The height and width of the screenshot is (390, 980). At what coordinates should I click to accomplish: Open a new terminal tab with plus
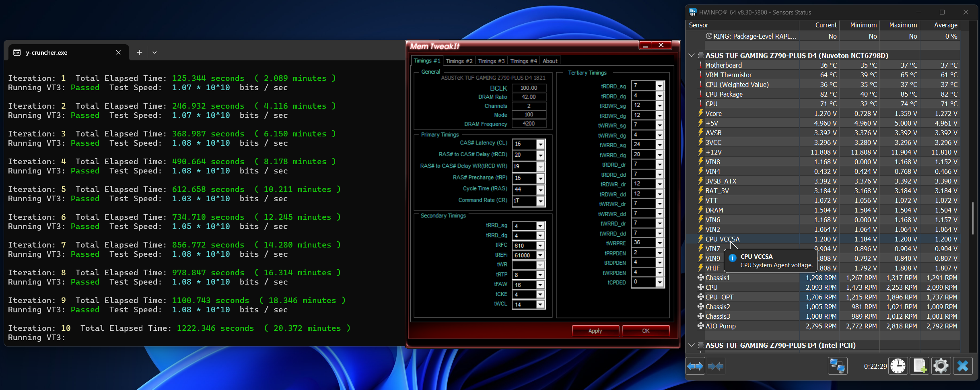pyautogui.click(x=140, y=52)
